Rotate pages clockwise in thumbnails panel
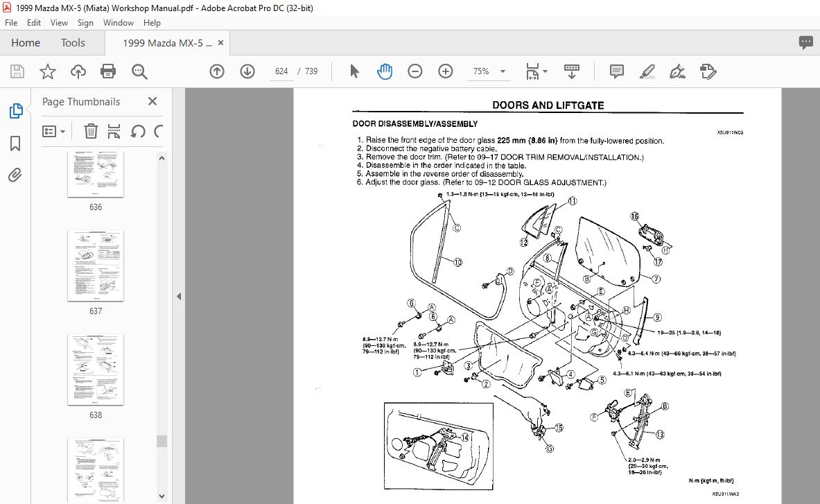This screenshot has height=504, width=820. [159, 131]
